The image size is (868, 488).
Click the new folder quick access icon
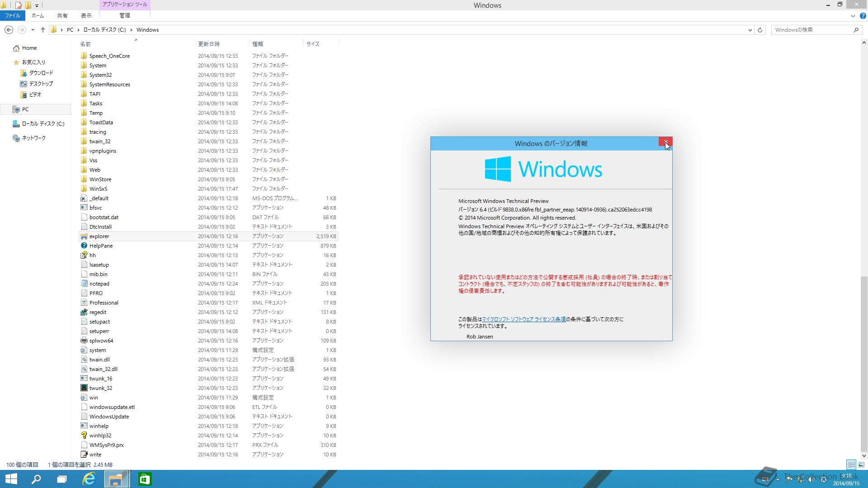tap(28, 5)
